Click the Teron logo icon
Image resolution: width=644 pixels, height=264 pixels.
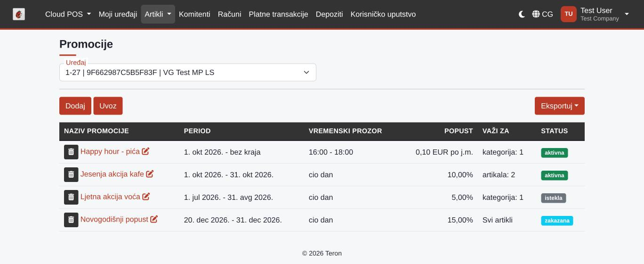pos(19,14)
